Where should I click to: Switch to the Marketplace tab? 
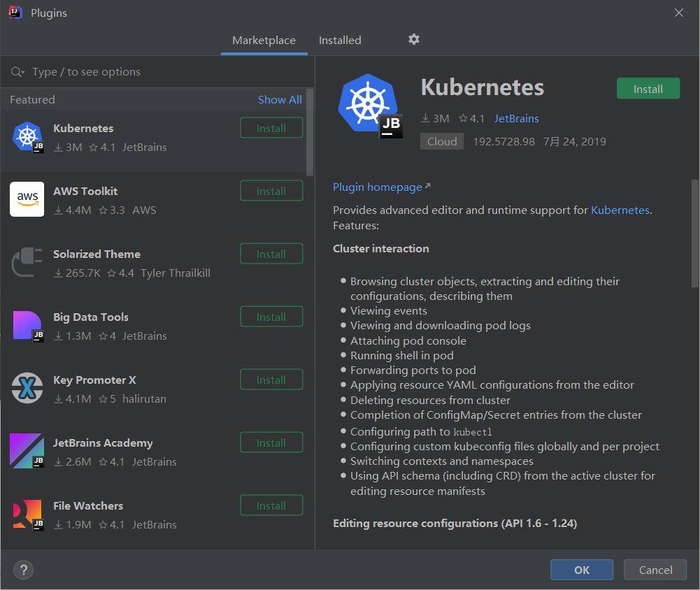pos(264,40)
